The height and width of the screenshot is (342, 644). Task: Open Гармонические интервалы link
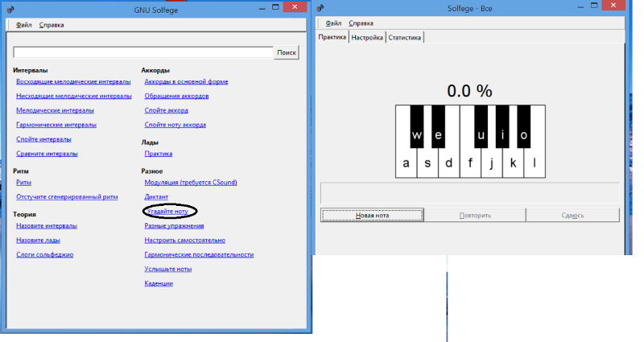56,125
